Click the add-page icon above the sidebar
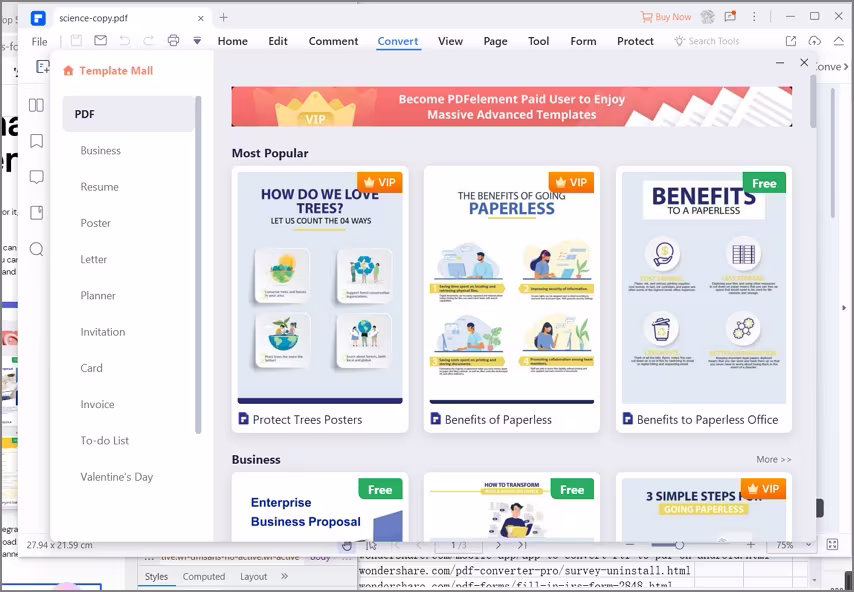The width and height of the screenshot is (854, 592). pos(42,67)
